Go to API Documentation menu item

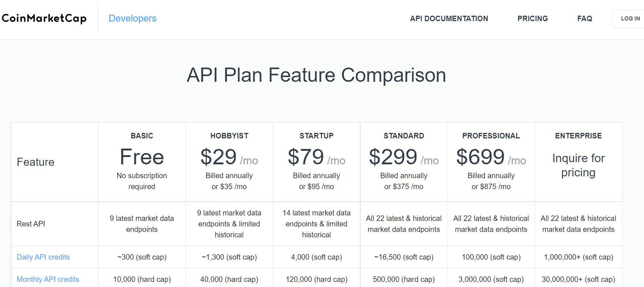[x=449, y=19]
